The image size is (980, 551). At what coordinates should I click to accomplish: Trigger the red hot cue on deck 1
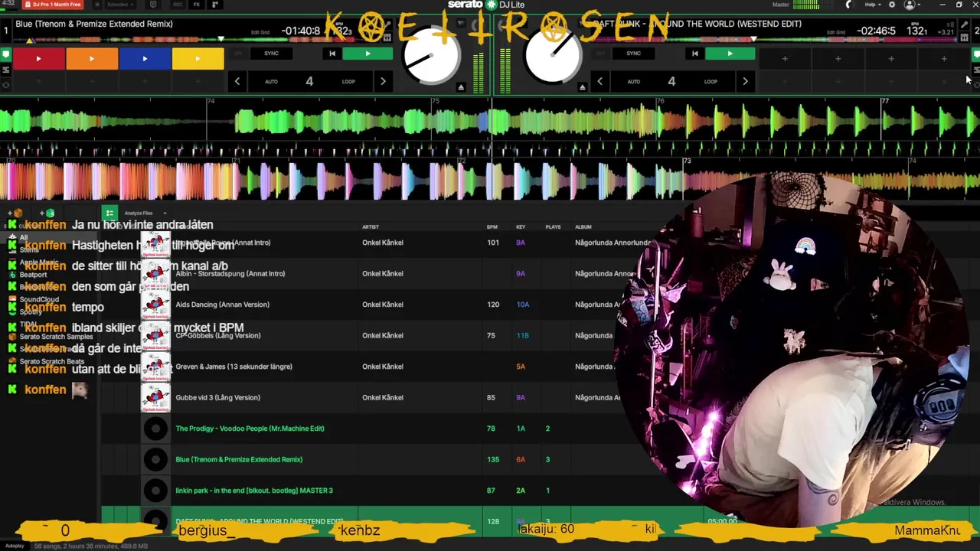[x=38, y=58]
